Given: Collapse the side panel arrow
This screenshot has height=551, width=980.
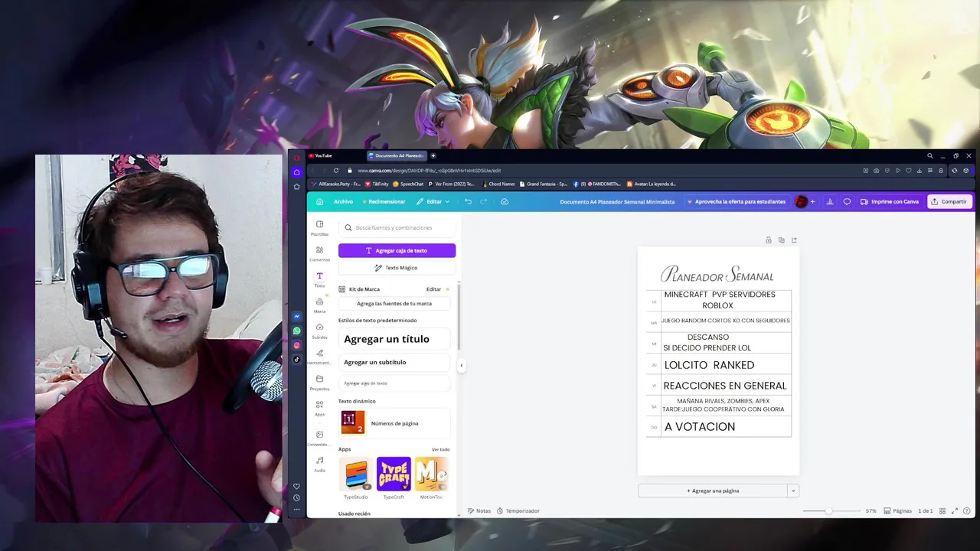Looking at the screenshot, I should click(x=461, y=366).
